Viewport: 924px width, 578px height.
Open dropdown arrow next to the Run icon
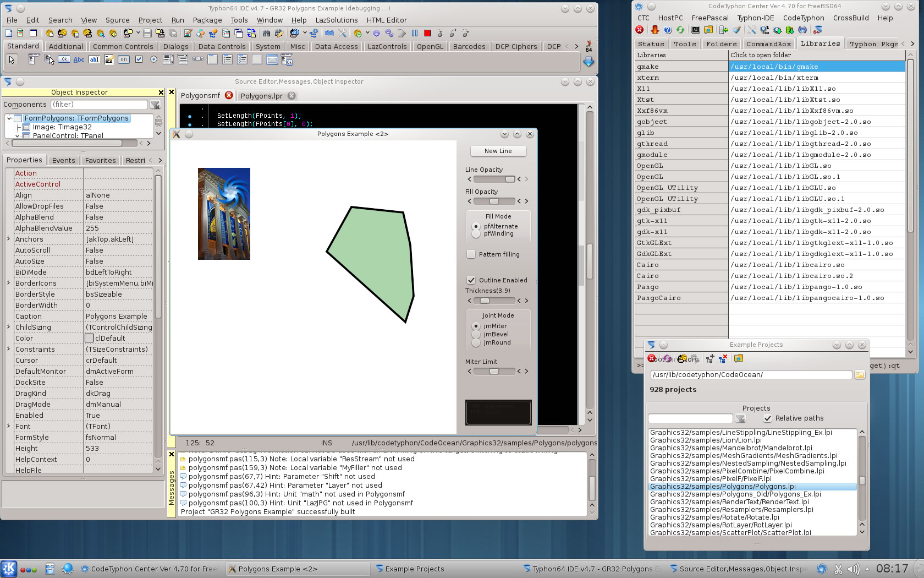click(x=367, y=34)
